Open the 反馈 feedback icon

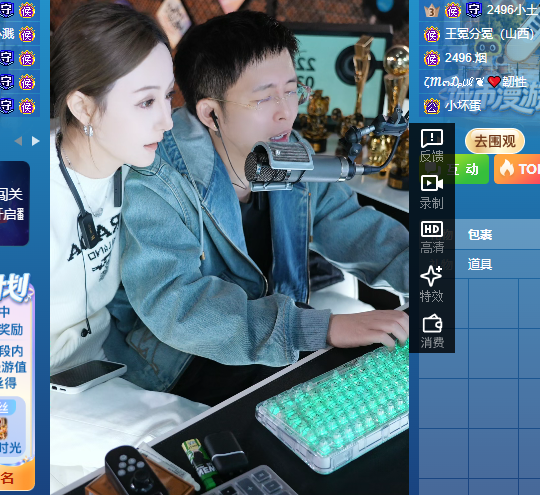[x=432, y=145]
